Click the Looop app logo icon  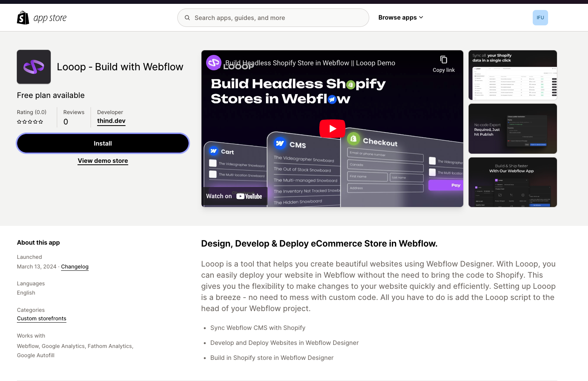[34, 67]
